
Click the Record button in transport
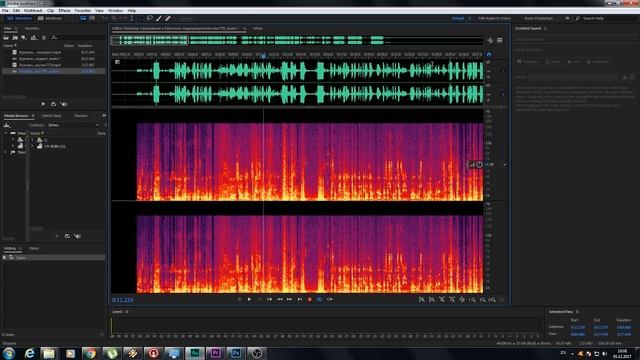(309, 300)
